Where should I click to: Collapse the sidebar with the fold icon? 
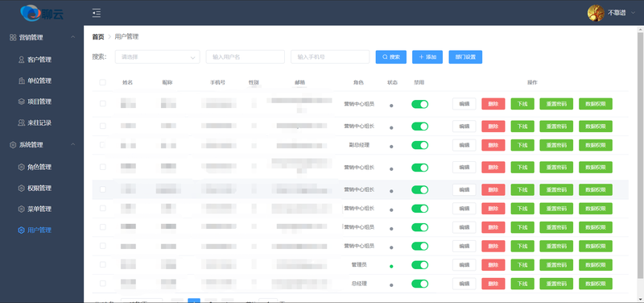[97, 13]
